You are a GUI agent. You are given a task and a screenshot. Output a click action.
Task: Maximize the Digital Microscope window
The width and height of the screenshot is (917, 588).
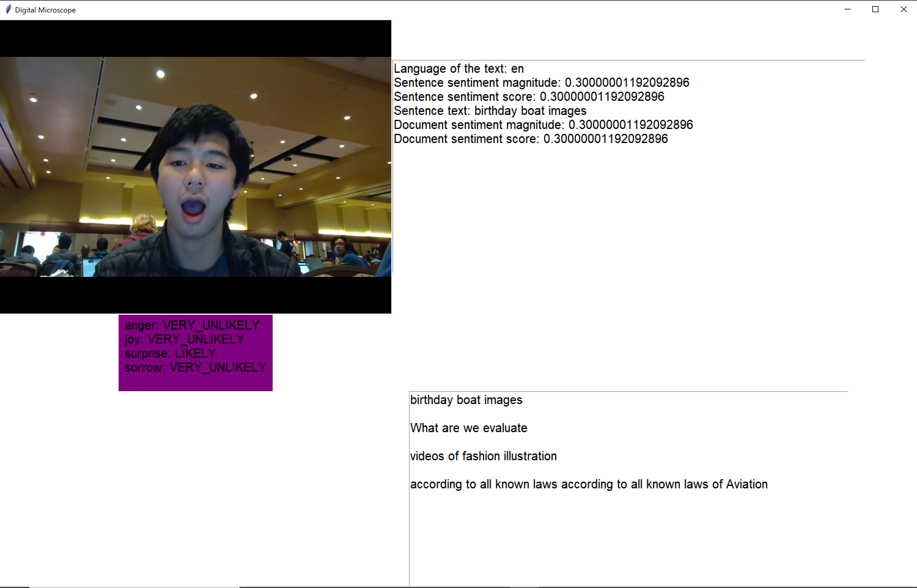point(875,9)
